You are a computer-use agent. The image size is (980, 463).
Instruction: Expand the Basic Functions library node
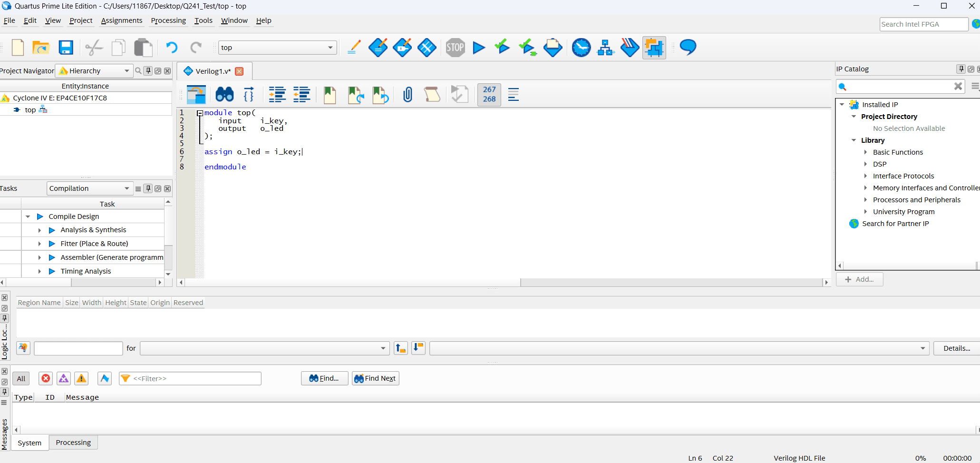pyautogui.click(x=865, y=152)
